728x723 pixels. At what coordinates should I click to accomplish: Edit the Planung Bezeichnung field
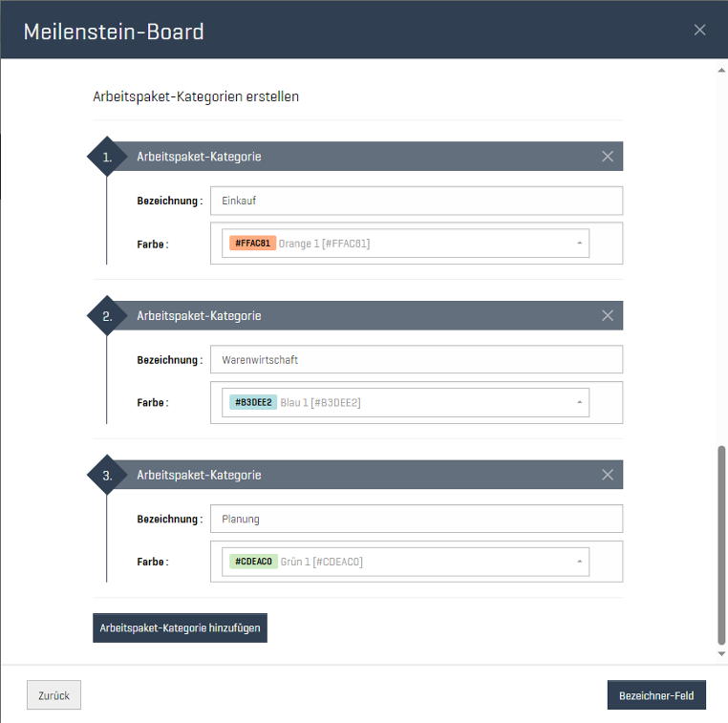tap(416, 519)
